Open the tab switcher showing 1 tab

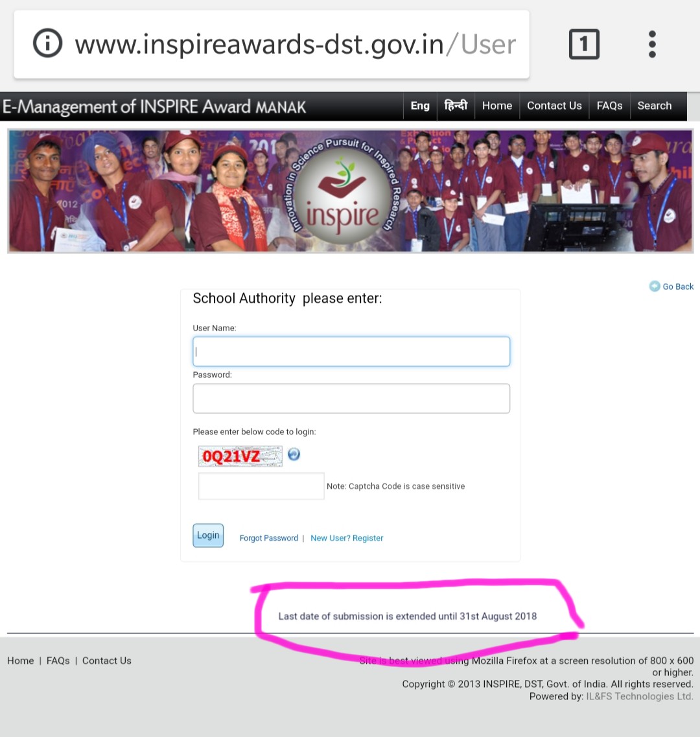point(584,43)
